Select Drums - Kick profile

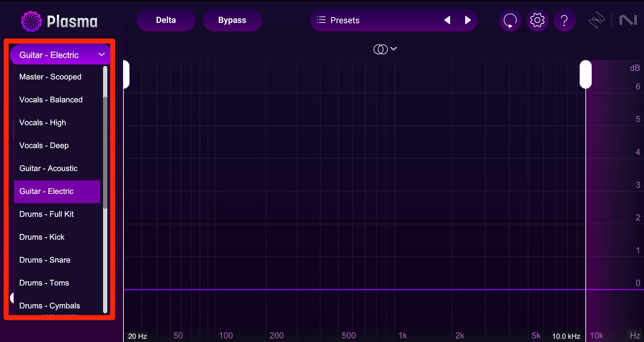click(57, 237)
